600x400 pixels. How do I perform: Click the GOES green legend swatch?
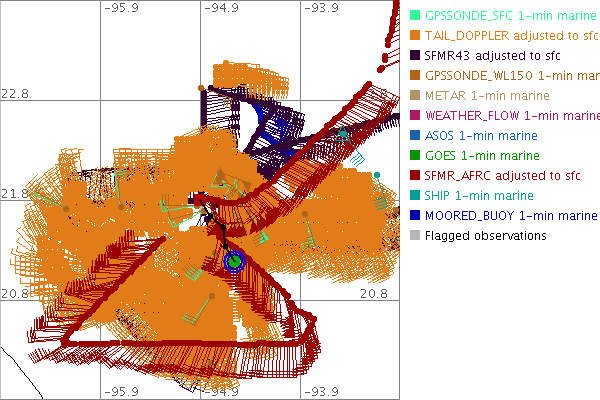tap(415, 156)
